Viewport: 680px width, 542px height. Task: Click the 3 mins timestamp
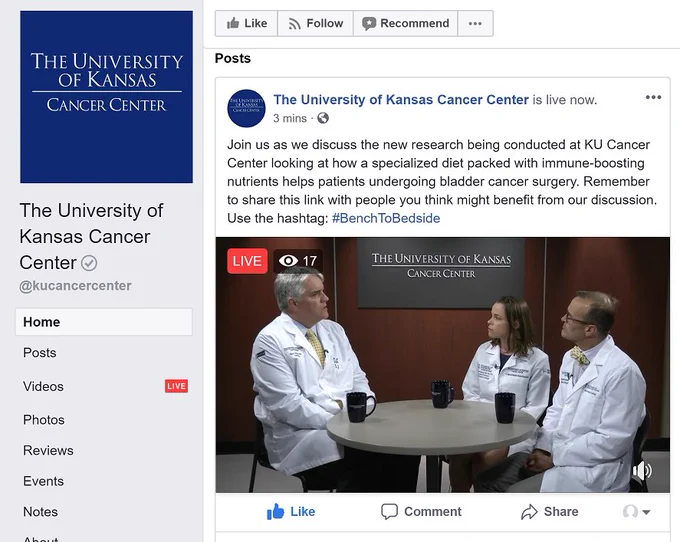pyautogui.click(x=290, y=118)
